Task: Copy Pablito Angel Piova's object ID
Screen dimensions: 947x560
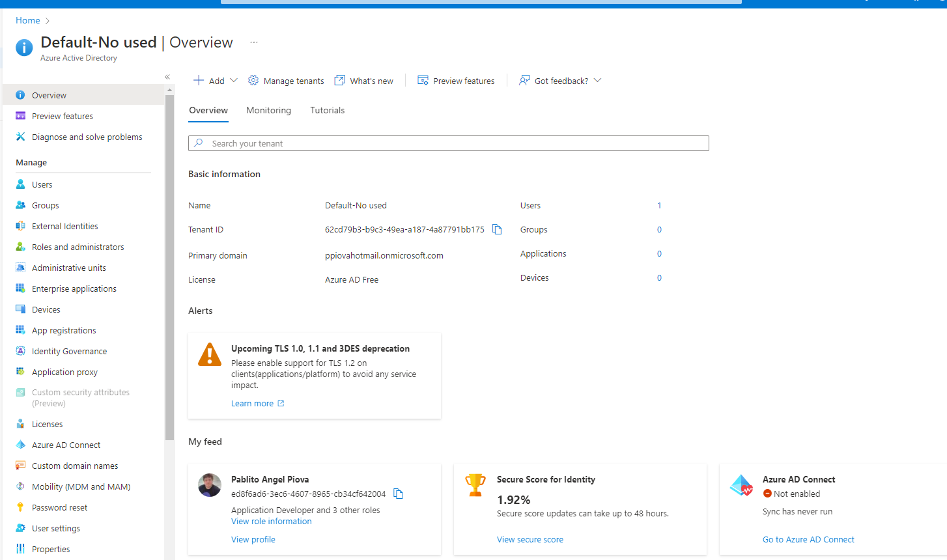Action: point(398,494)
